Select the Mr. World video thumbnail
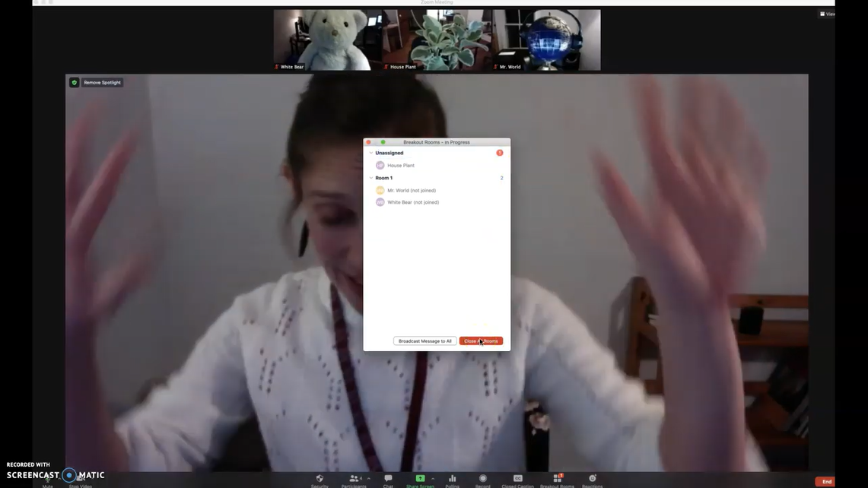Viewport: 868px width, 488px height. click(546, 40)
